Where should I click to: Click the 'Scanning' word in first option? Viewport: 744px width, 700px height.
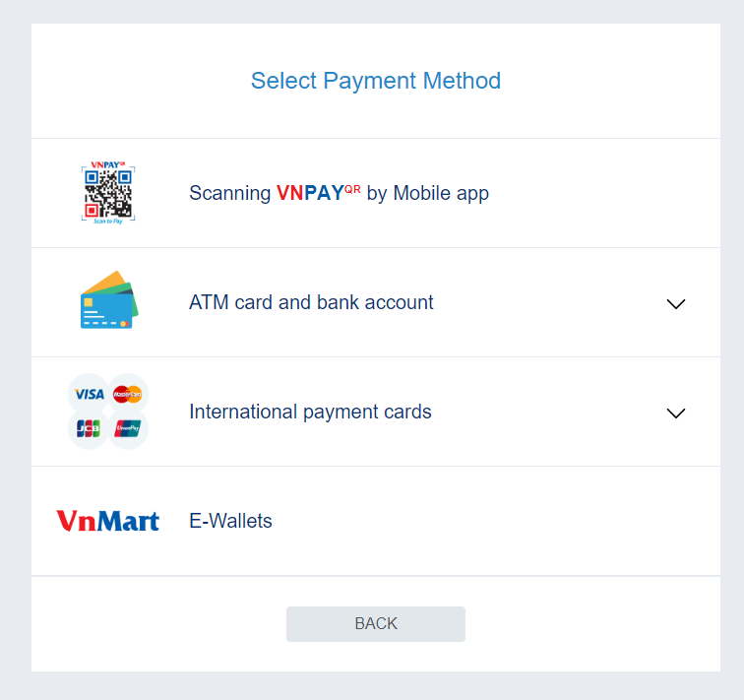coord(230,194)
